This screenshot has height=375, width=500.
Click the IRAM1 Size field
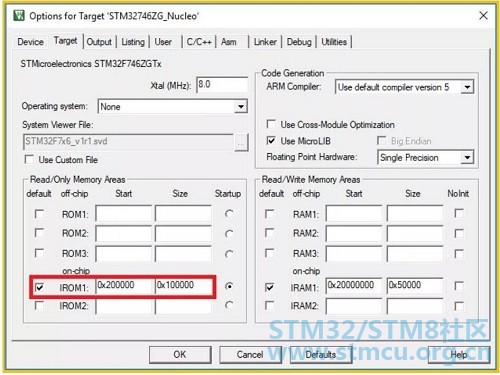[415, 286]
